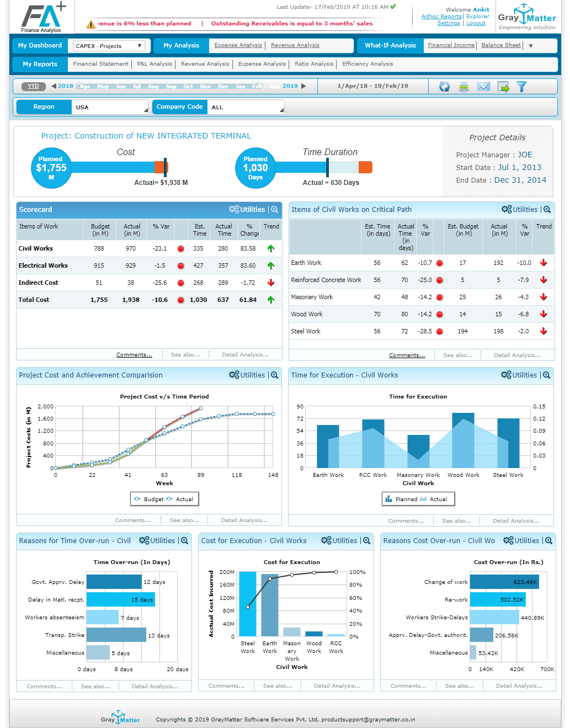Click Comments link in Scorecard panel
The image size is (570, 728).
coord(134,355)
